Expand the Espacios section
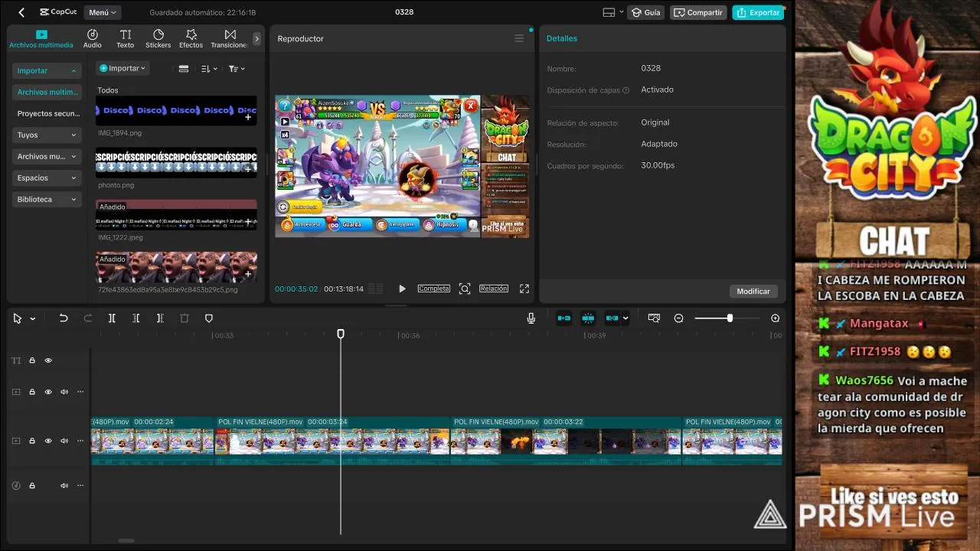Viewport: 980px width, 551px height. 46,178
